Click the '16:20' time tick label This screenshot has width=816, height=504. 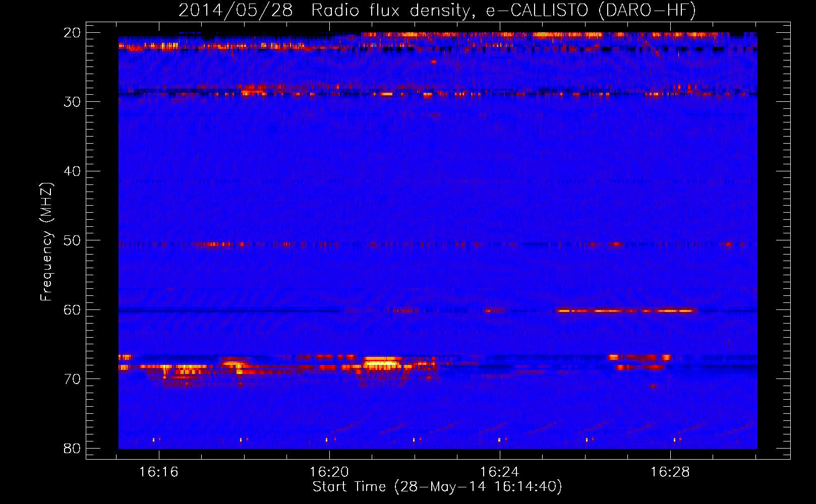click(329, 472)
